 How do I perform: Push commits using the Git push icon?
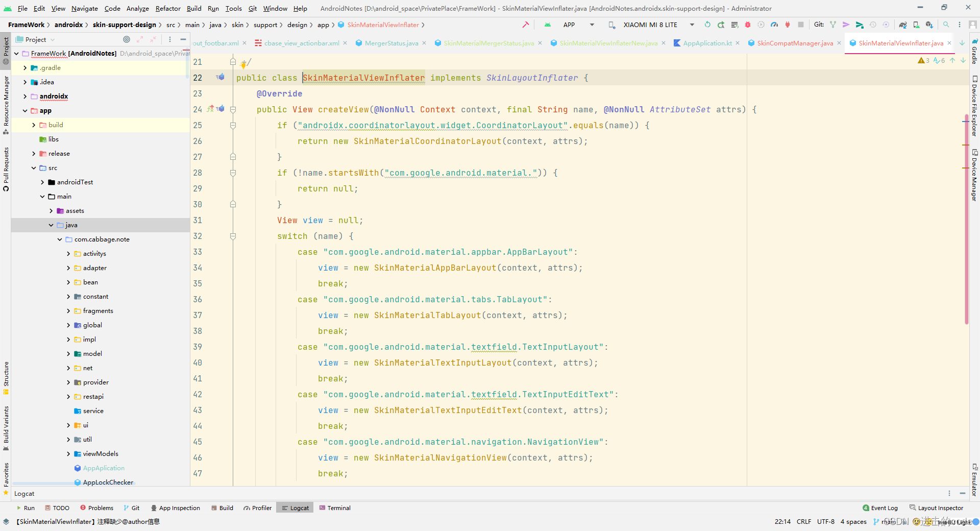pos(861,25)
